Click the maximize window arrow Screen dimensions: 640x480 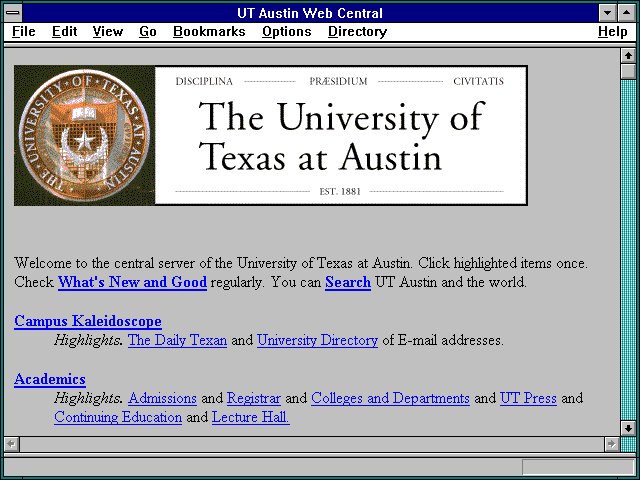click(627, 13)
